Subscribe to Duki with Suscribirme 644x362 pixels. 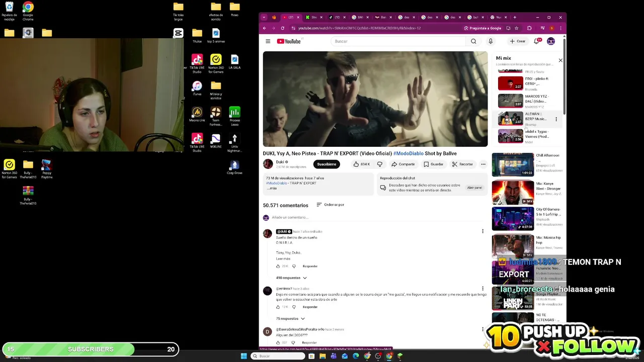[327, 164]
